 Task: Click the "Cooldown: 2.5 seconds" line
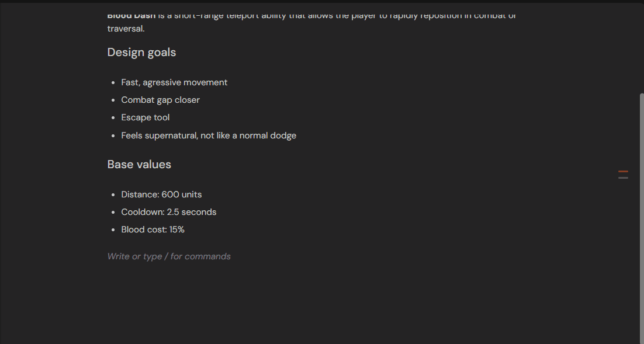(x=168, y=212)
